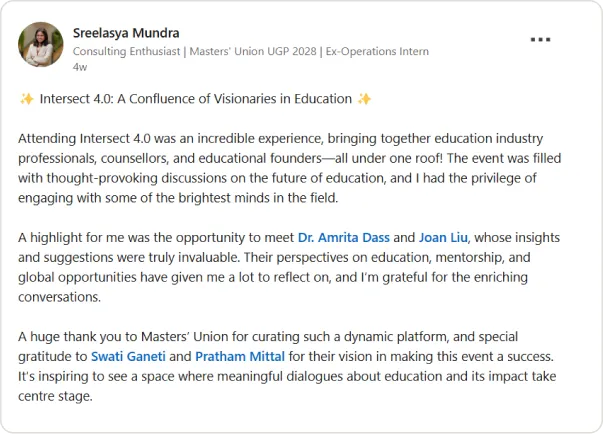Click the "4w" post timestamp
603x434 pixels.
pyautogui.click(x=80, y=69)
